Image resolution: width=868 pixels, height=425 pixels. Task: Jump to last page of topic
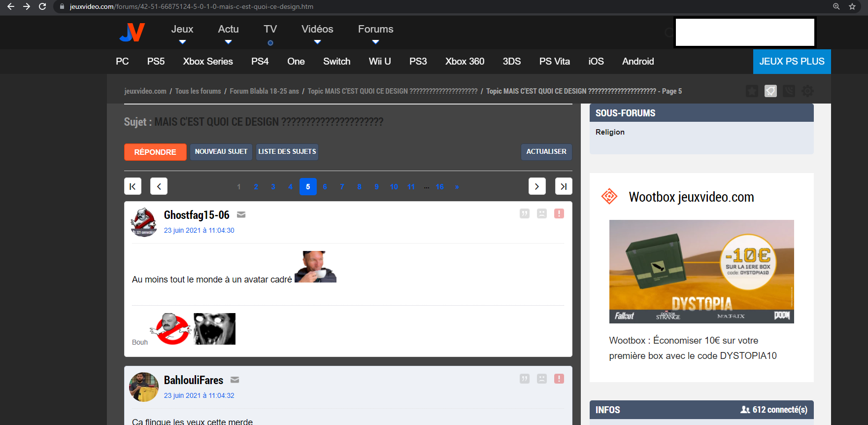tap(564, 186)
